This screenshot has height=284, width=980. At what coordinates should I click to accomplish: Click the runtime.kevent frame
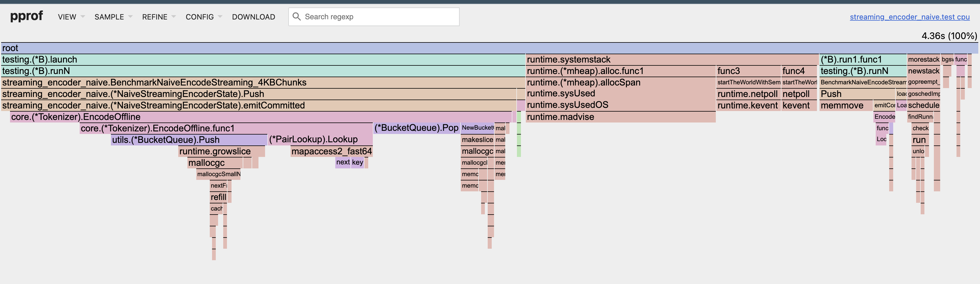pyautogui.click(x=748, y=106)
